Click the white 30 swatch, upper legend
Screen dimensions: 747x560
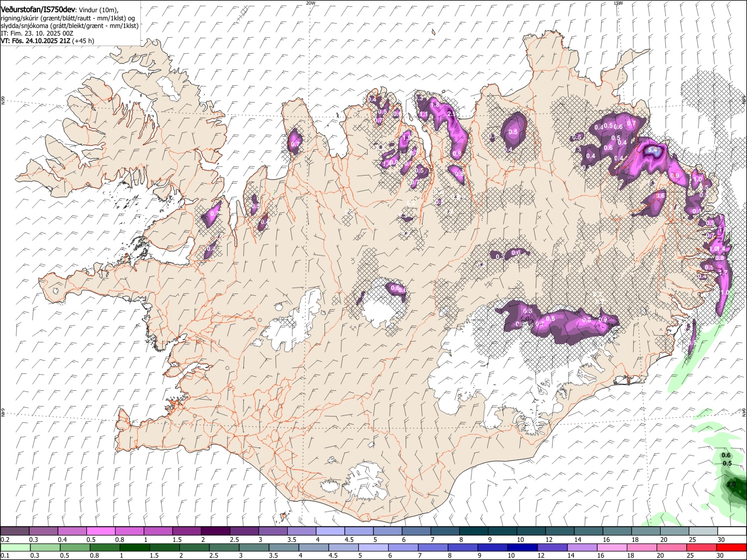coord(732,531)
